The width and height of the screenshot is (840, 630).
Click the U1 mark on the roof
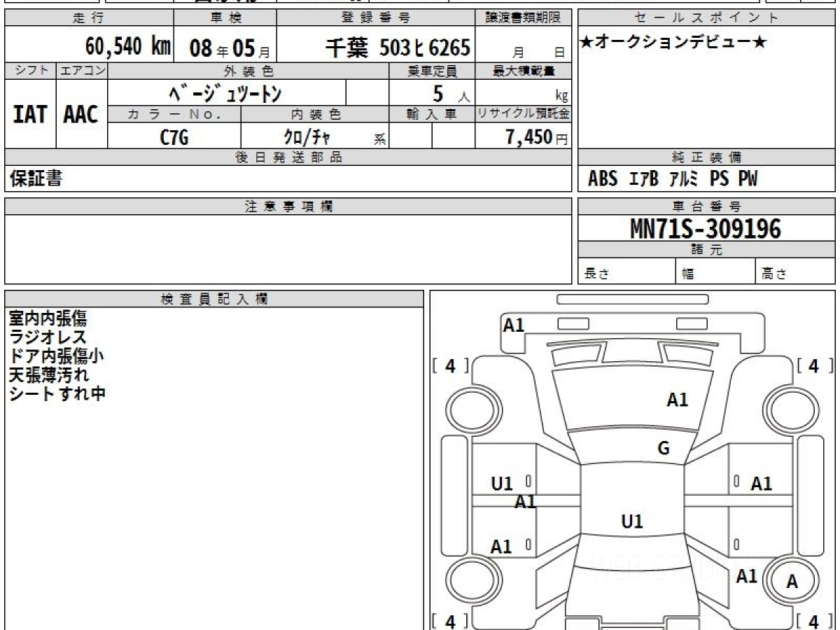632,521
